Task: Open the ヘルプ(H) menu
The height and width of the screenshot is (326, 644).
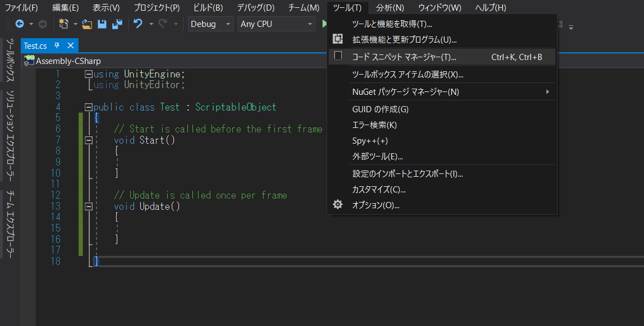Action: 490,8
